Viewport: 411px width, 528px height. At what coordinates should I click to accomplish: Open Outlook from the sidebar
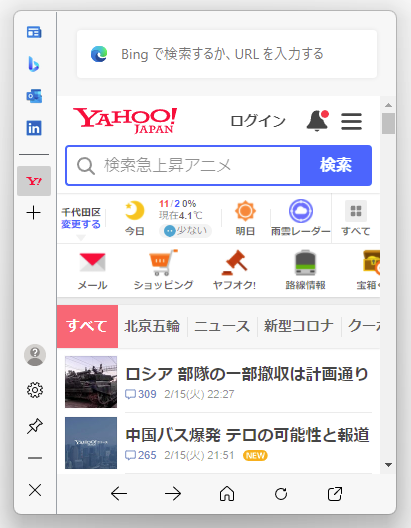click(34, 96)
